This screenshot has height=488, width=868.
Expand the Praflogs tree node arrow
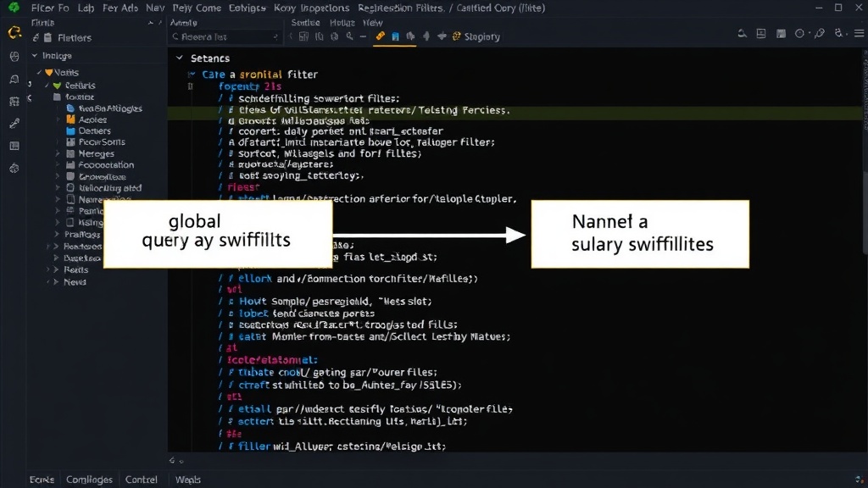(x=57, y=235)
